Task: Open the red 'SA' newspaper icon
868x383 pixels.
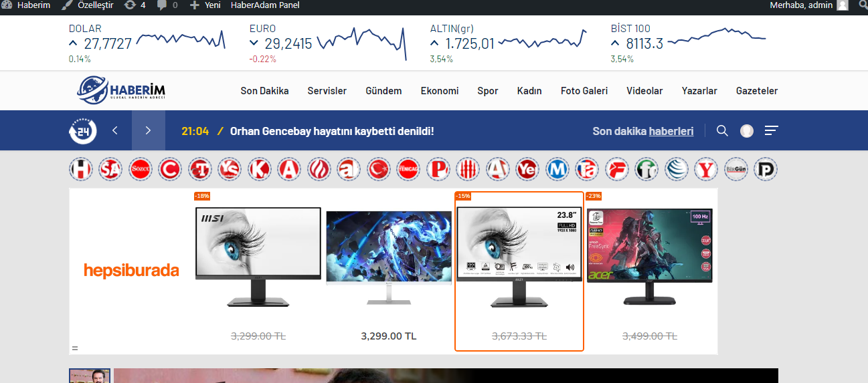Action: tap(110, 170)
